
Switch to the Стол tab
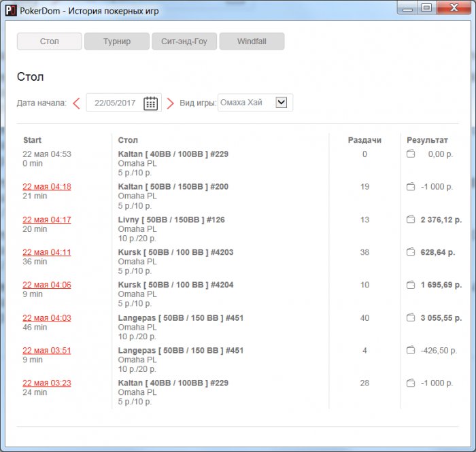pos(49,41)
